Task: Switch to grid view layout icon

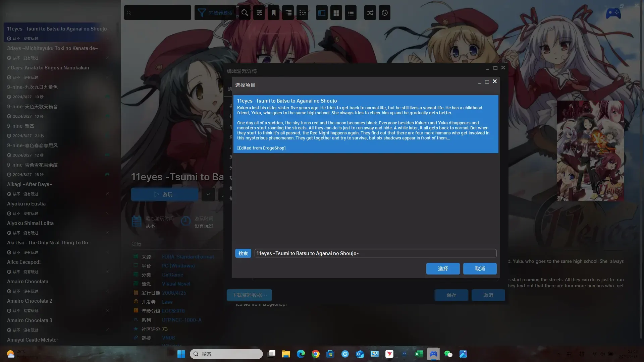Action: coord(336,13)
